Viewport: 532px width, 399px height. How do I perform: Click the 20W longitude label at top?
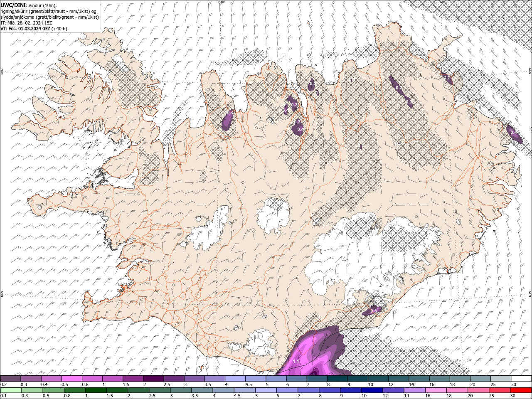(221, 2)
